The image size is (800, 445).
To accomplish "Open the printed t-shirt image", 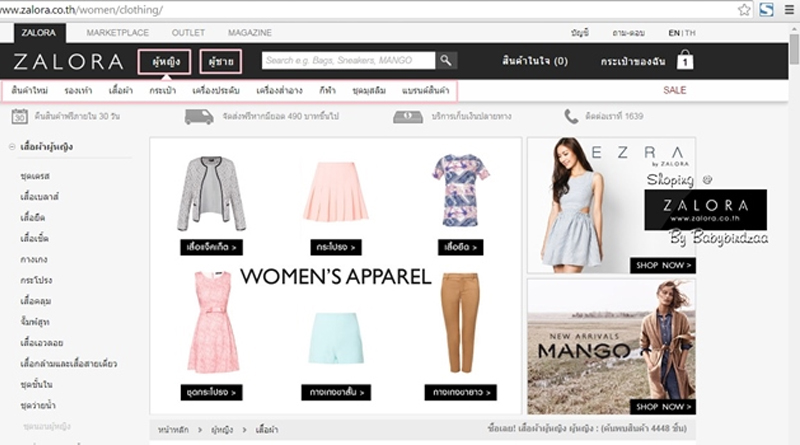I will [x=460, y=190].
